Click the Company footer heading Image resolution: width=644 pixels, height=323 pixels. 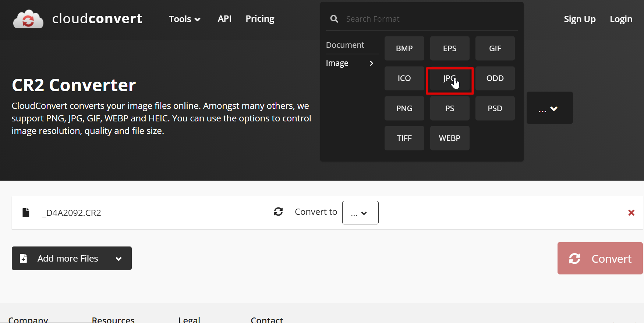[x=28, y=319]
